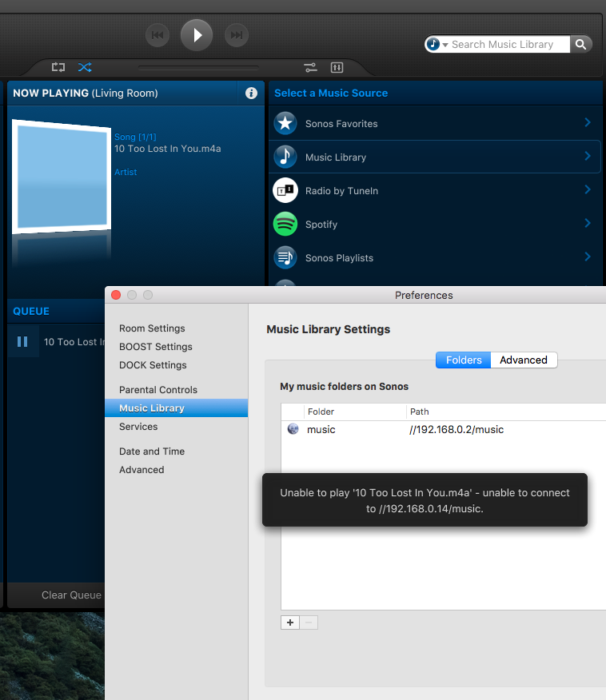Click the globe icon beside music folder

(x=293, y=429)
